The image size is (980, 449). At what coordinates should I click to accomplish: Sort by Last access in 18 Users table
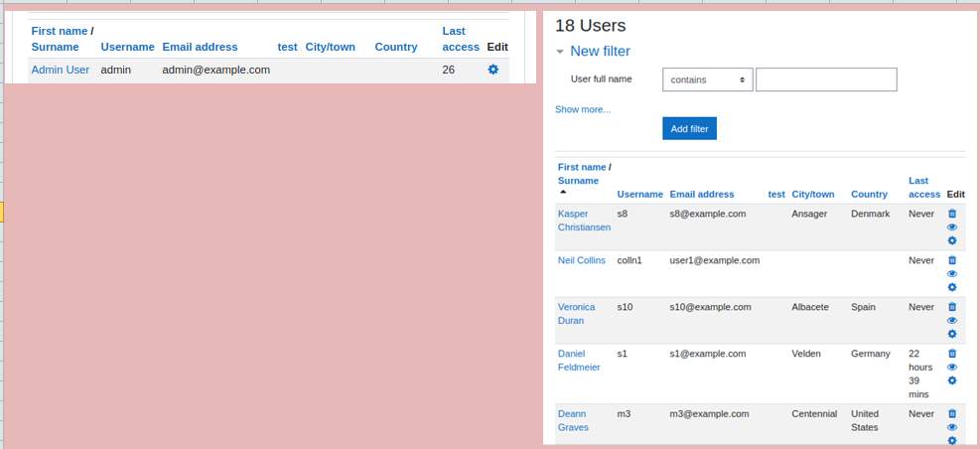click(924, 188)
